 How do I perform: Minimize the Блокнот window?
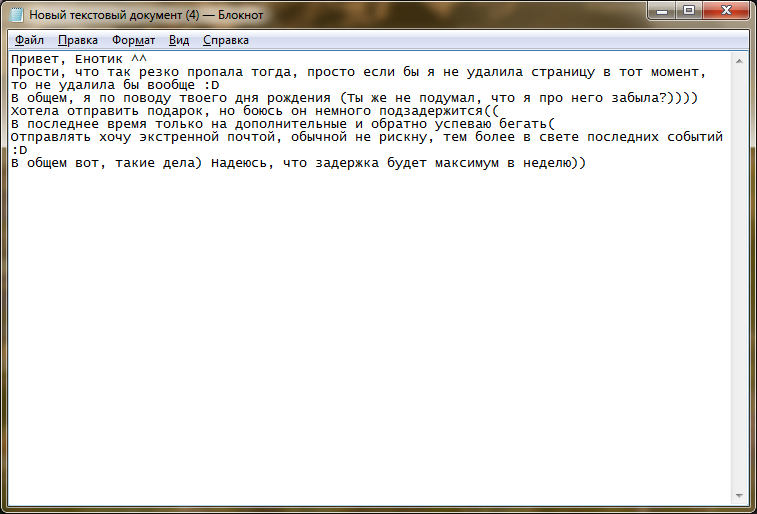661,11
